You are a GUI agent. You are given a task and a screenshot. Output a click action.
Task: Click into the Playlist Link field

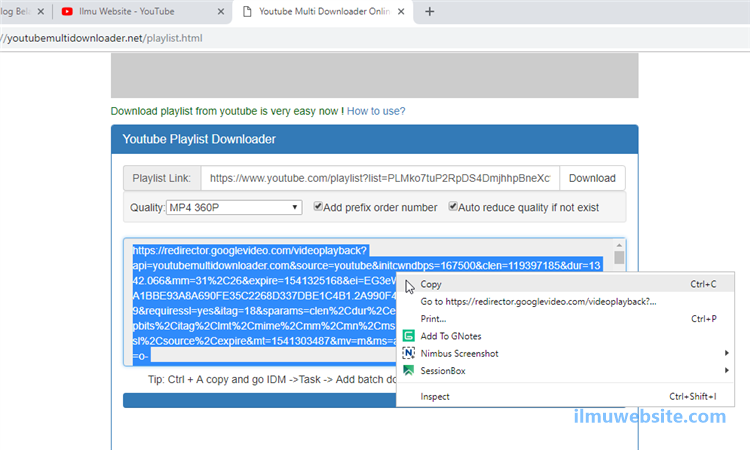click(x=380, y=178)
